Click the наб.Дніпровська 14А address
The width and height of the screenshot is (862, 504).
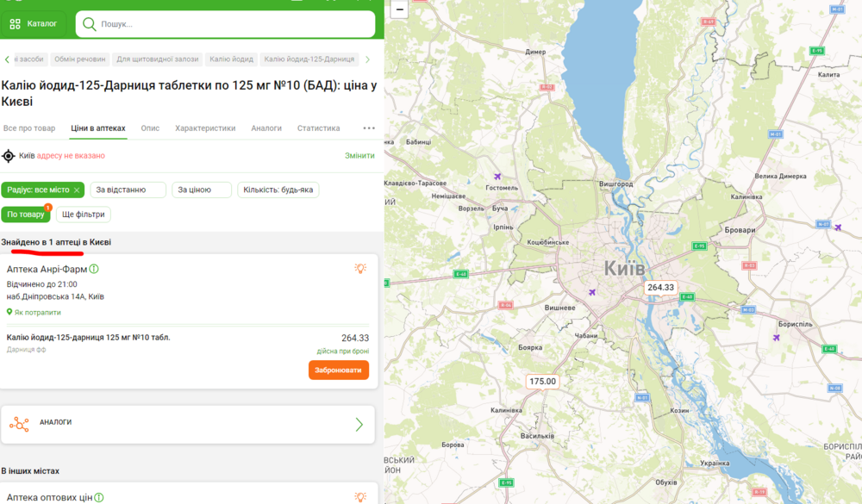click(55, 296)
